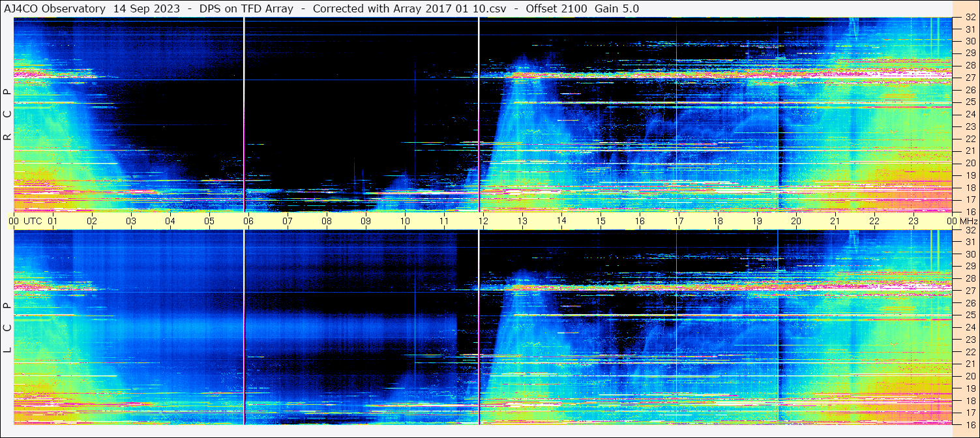Click the 18 UTC hour tick label
The image size is (980, 438).
(x=718, y=221)
